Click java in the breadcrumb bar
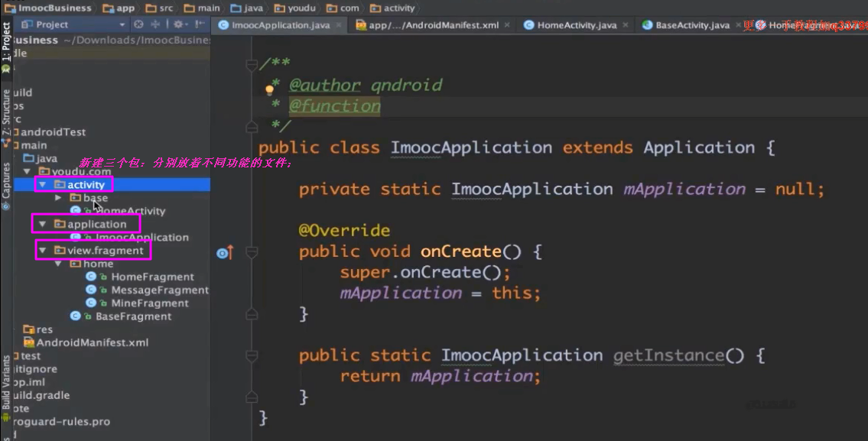The image size is (868, 441). pos(247,8)
